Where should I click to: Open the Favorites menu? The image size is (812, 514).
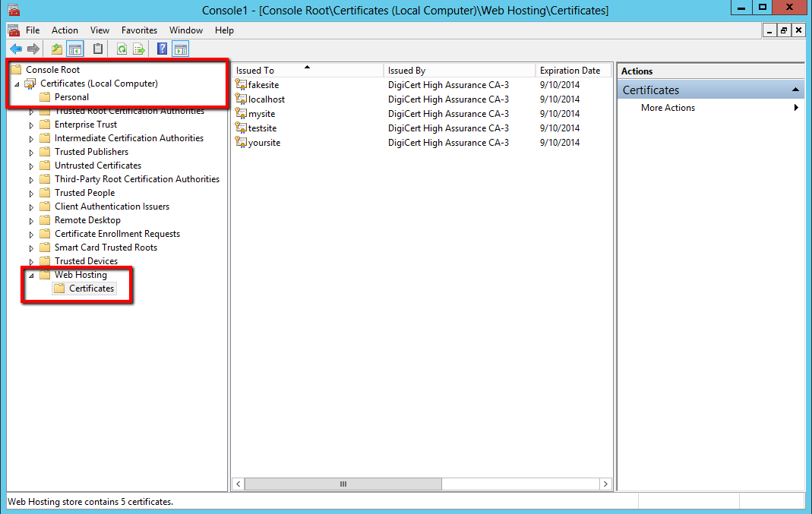(x=139, y=30)
